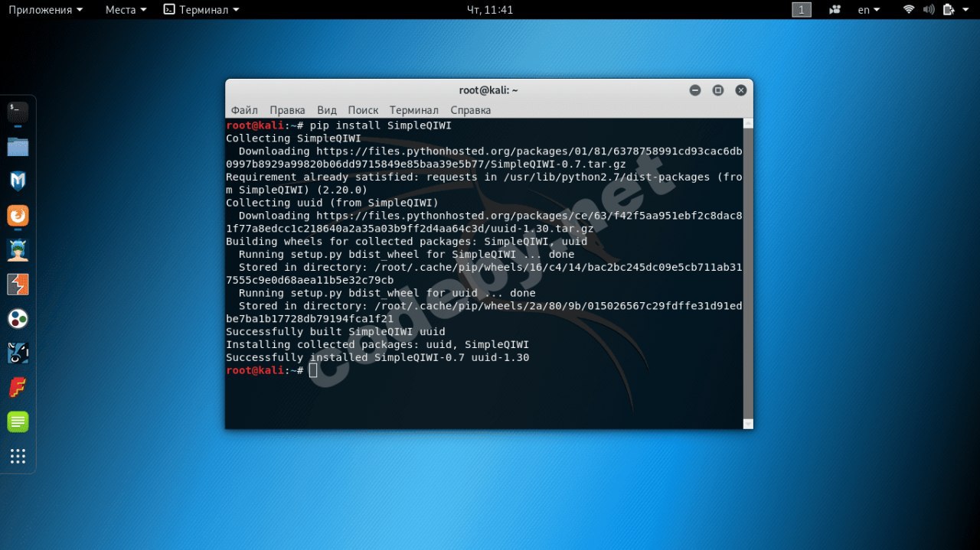The height and width of the screenshot is (550, 980).
Task: Open the Armitage anime-girl dock icon
Action: (18, 250)
